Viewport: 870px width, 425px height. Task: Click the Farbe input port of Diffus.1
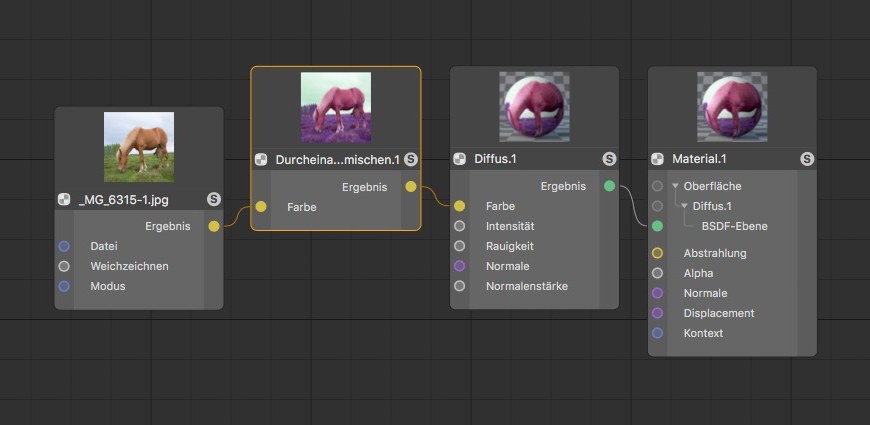(x=459, y=206)
